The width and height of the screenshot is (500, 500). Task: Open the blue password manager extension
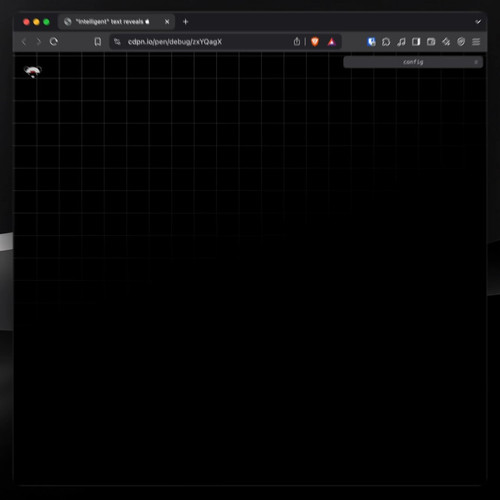pyautogui.click(x=371, y=42)
